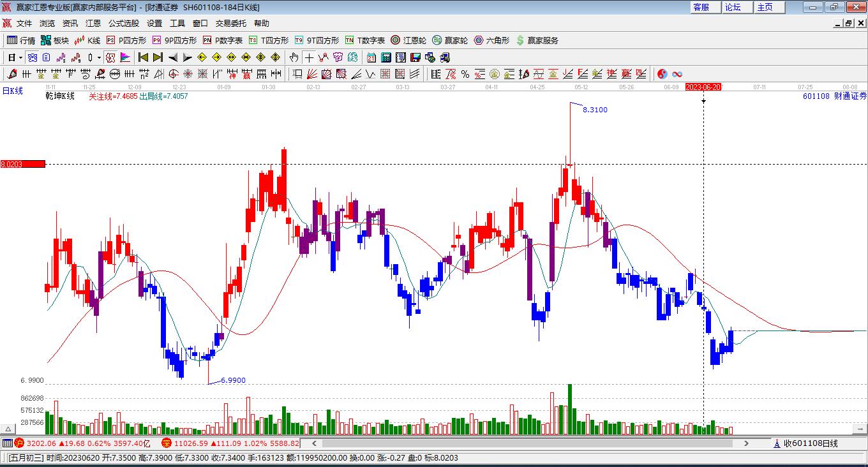Open the 资讯 menu
868x467 pixels.
coord(70,24)
